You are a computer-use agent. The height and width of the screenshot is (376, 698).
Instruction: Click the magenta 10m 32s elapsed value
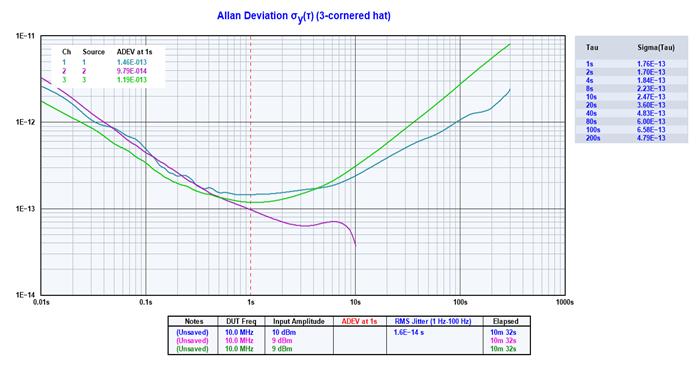tap(503, 340)
